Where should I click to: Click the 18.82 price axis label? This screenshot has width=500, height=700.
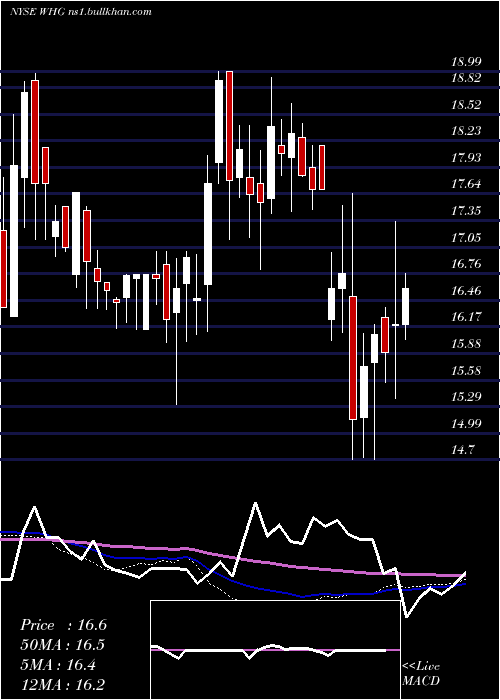[466, 78]
